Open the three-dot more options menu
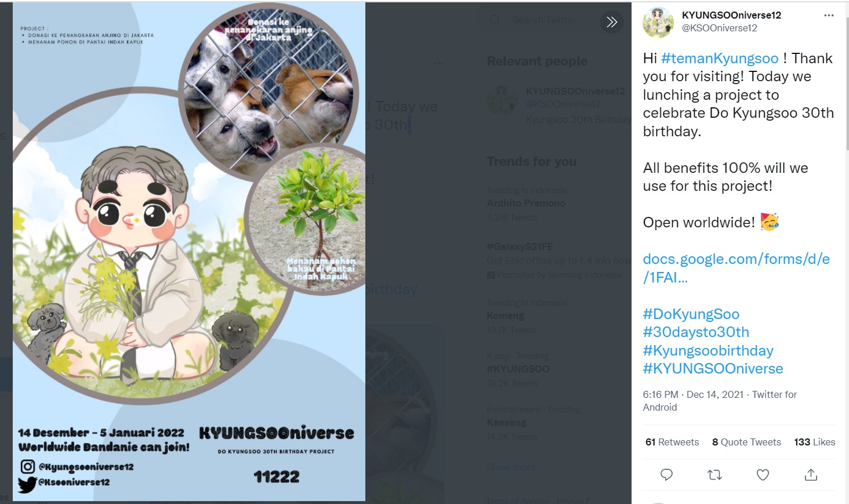This screenshot has width=849, height=504. 829,16
